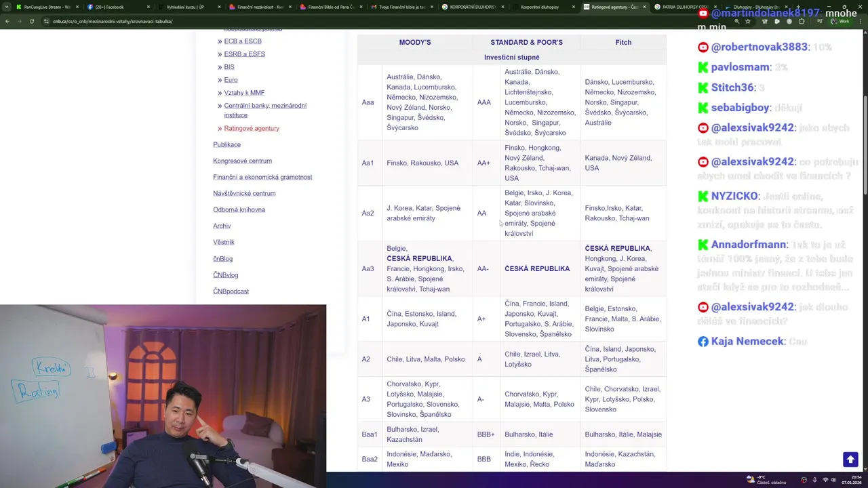
Task: Click the MOODY'S column header
Action: 415,42
